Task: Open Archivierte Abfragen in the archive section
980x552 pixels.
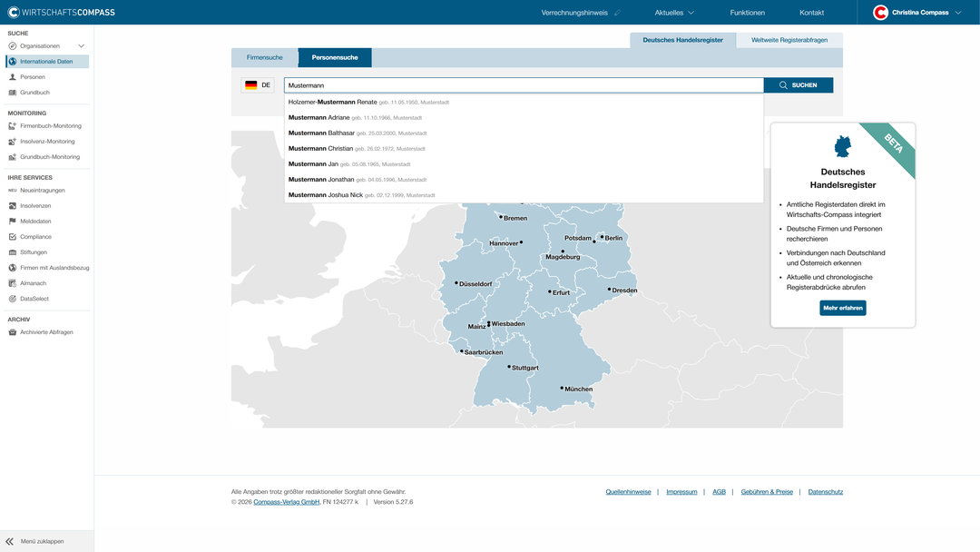Action: (47, 332)
